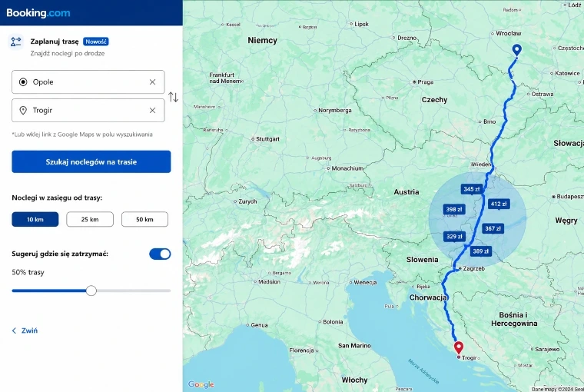Click the Genua city label on map
Image resolution: width=584 pixels, height=392 pixels.
point(259,325)
